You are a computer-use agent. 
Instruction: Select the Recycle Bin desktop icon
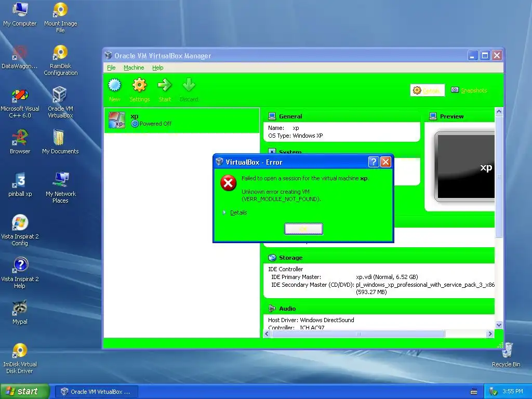(x=506, y=354)
